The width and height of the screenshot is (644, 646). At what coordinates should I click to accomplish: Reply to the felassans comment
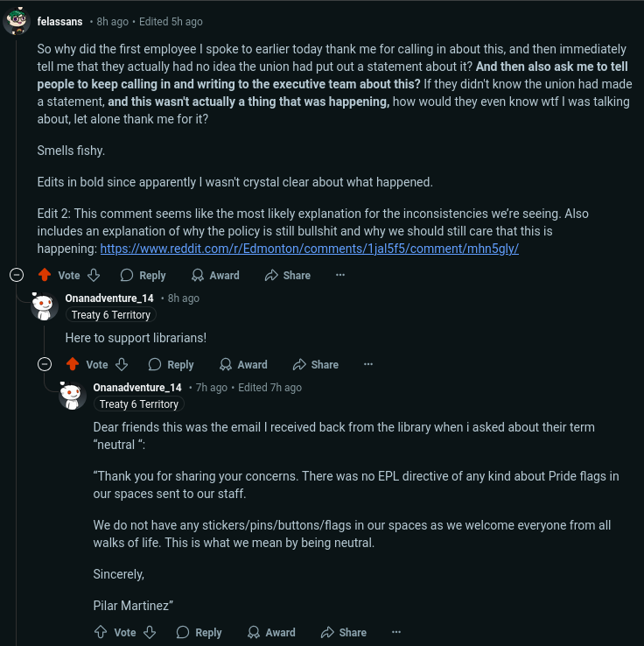coord(143,275)
